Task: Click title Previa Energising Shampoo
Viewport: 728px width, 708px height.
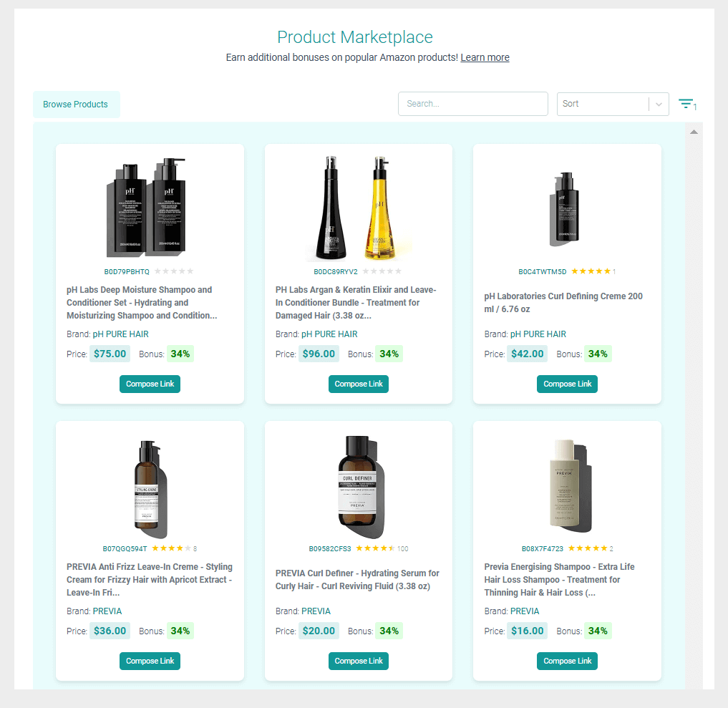Action: pos(559,580)
